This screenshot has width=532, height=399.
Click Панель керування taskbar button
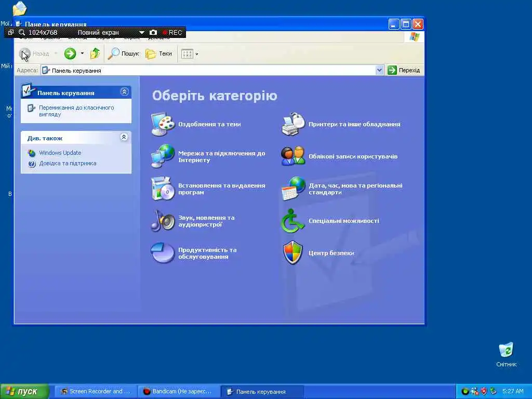coord(262,392)
